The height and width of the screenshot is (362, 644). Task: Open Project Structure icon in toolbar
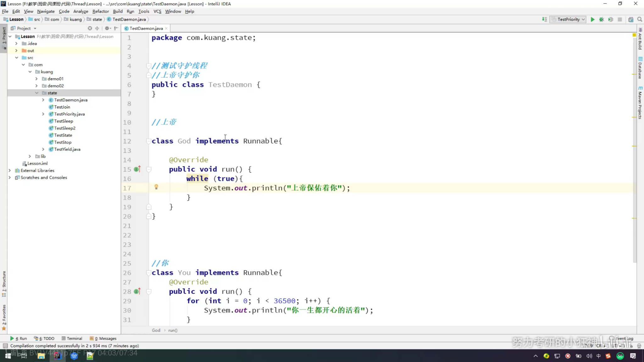click(x=631, y=19)
